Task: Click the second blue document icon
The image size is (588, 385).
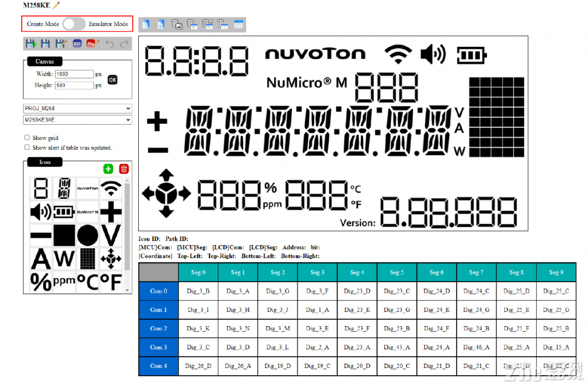Action: tap(161, 25)
